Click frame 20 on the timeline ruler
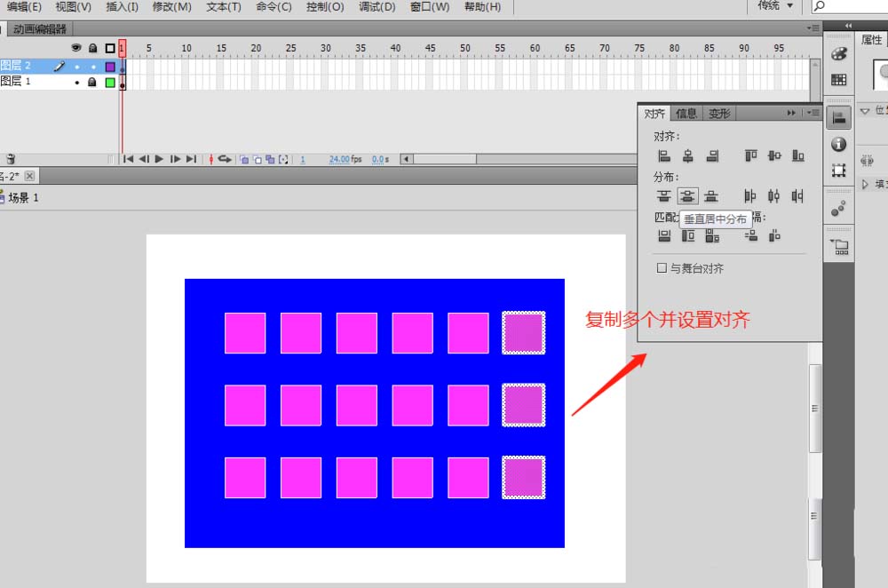This screenshot has height=588, width=888. tap(256, 48)
